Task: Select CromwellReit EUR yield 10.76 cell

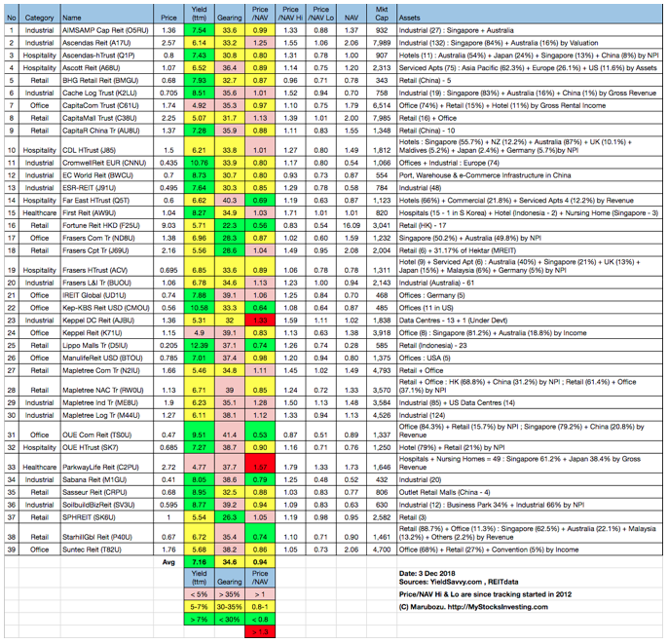Action: click(x=199, y=163)
